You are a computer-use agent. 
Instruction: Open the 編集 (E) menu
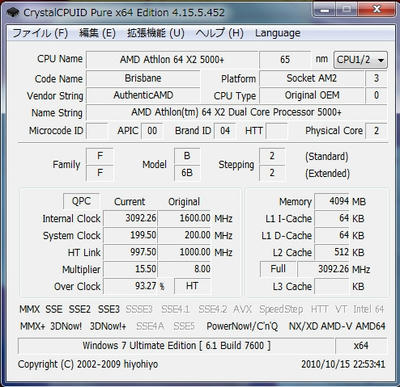[97, 33]
